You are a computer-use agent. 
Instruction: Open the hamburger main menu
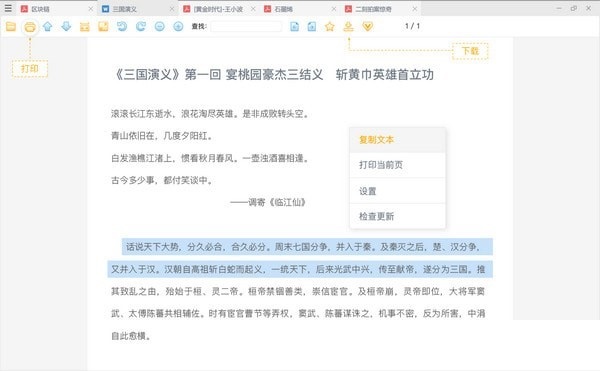(8, 8)
